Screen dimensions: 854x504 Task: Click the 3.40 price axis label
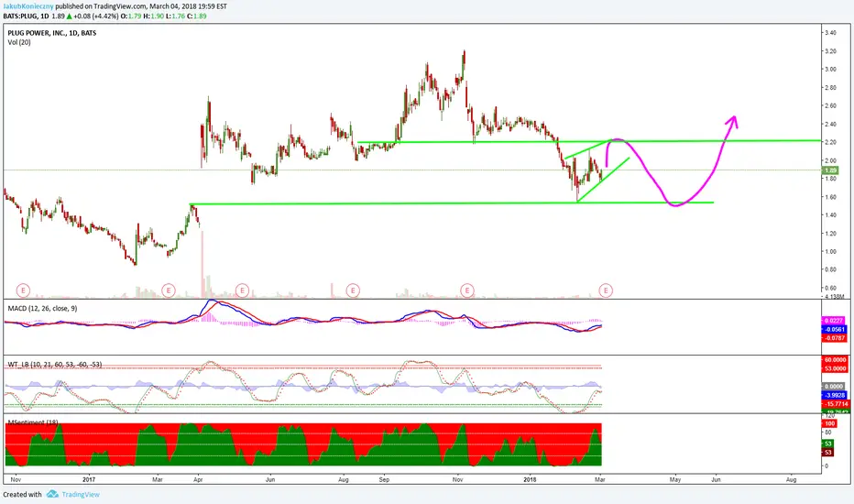[x=830, y=33]
